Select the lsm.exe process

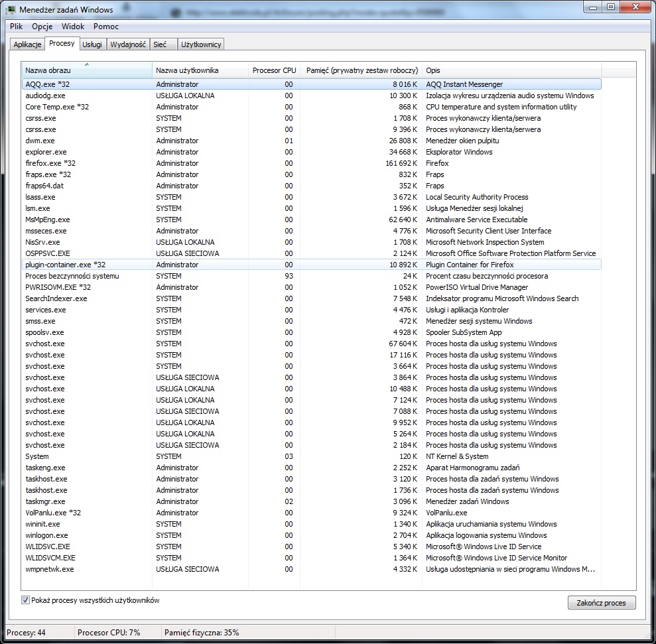click(311, 208)
